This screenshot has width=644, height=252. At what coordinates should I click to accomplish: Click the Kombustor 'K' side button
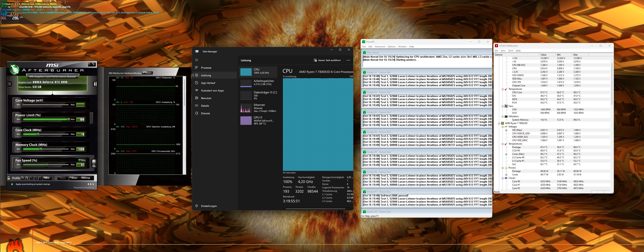[10, 84]
